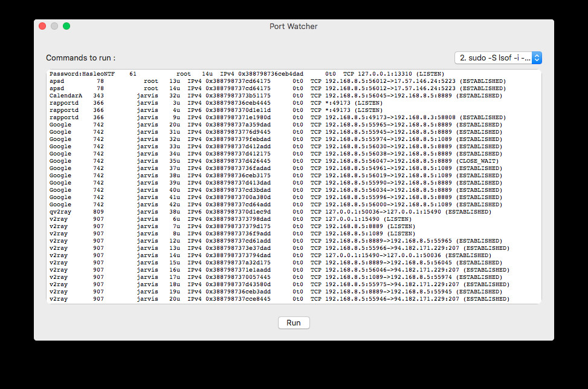This screenshot has width=588, height=389.
Task: Select the Google 39u row
Action: tap(276, 183)
